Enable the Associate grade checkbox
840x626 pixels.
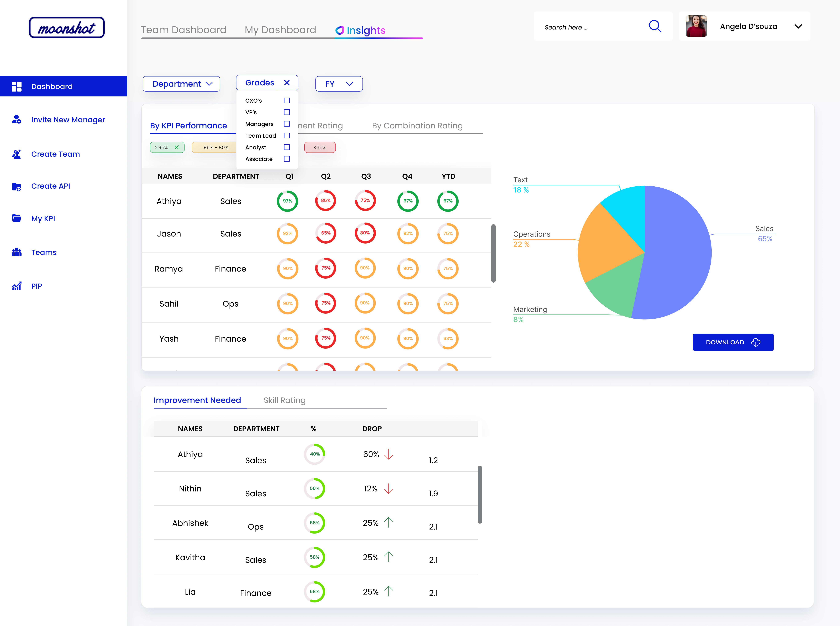pyautogui.click(x=287, y=159)
